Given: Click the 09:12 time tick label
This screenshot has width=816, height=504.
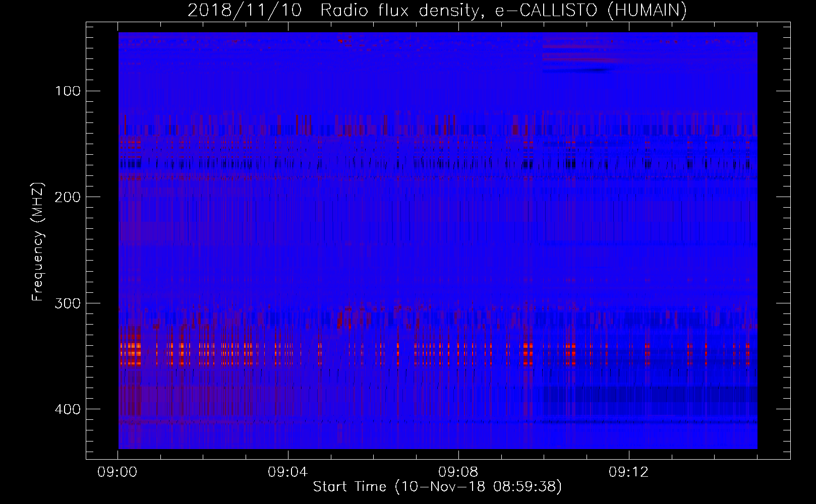Looking at the screenshot, I should (629, 472).
